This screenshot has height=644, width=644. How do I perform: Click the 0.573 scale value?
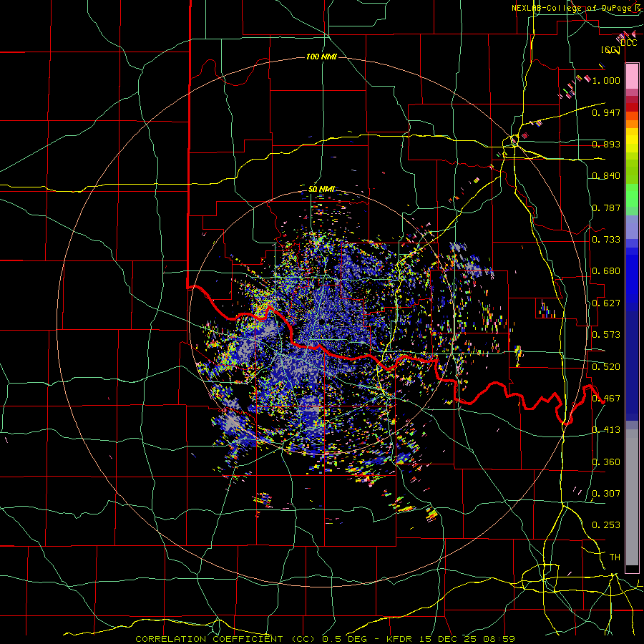pos(606,335)
